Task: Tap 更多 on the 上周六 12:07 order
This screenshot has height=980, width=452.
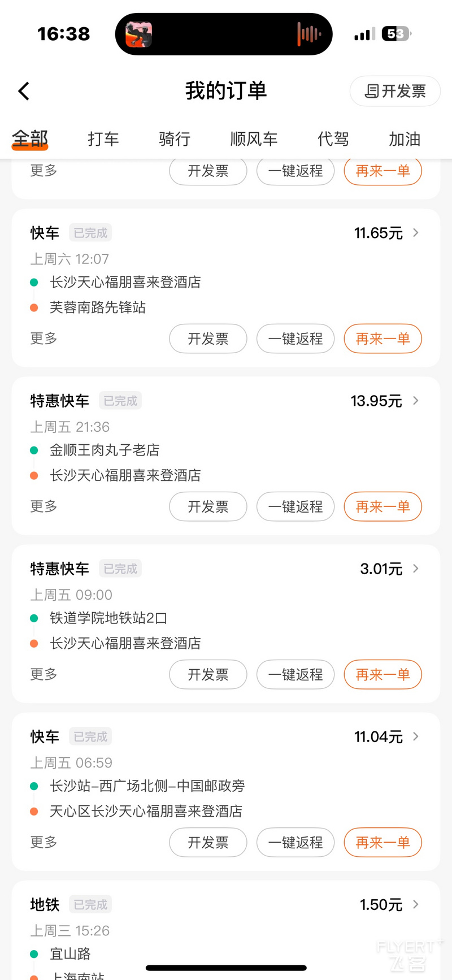Action: [44, 339]
